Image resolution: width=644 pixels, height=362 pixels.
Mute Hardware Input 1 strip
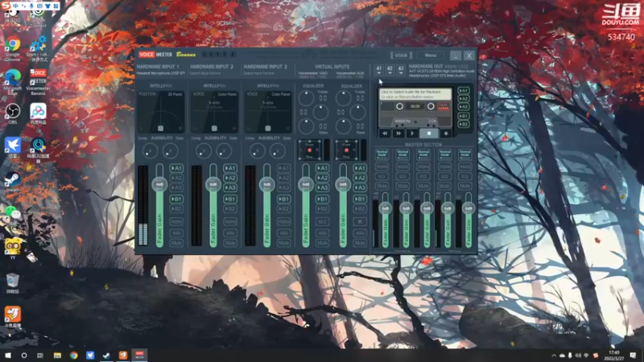(176, 243)
